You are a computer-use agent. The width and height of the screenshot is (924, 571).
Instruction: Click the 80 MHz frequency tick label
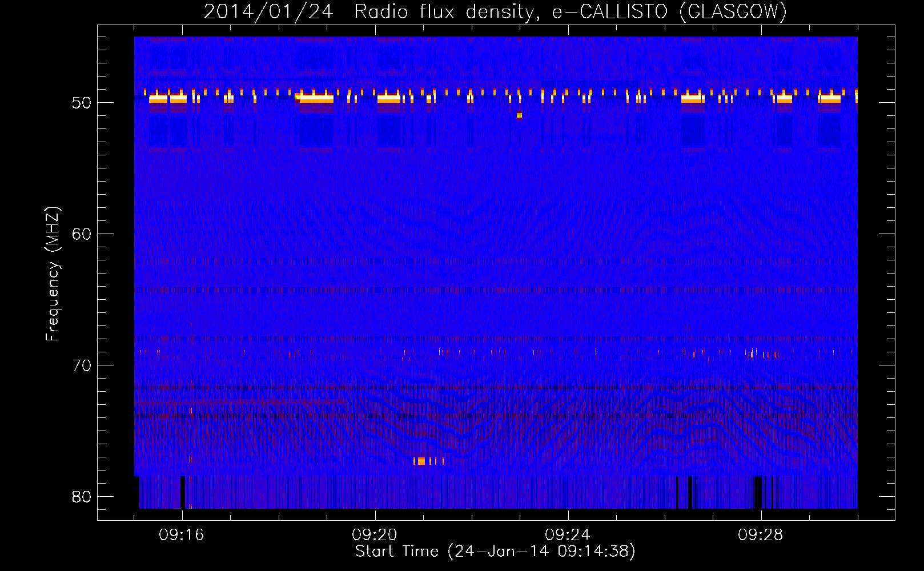pyautogui.click(x=82, y=497)
